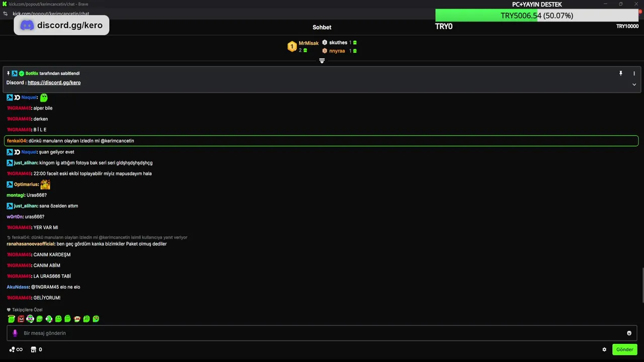Click the AkuNdass username
The height and width of the screenshot is (362, 644).
point(18,287)
